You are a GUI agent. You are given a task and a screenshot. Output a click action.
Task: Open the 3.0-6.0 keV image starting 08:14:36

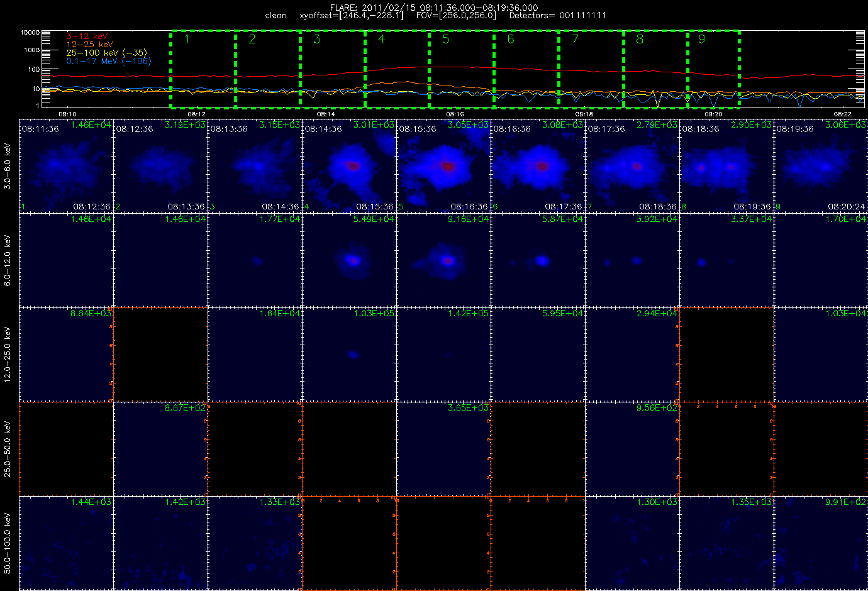pos(349,165)
